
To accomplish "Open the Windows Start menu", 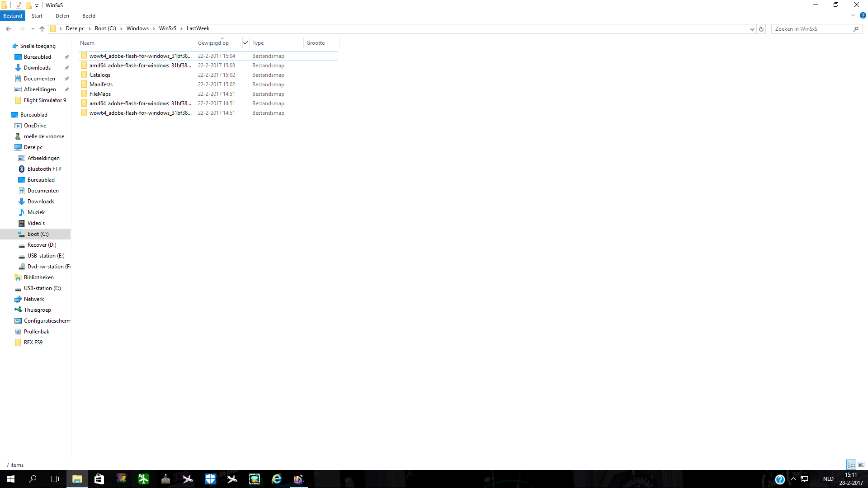I will coord(11,479).
